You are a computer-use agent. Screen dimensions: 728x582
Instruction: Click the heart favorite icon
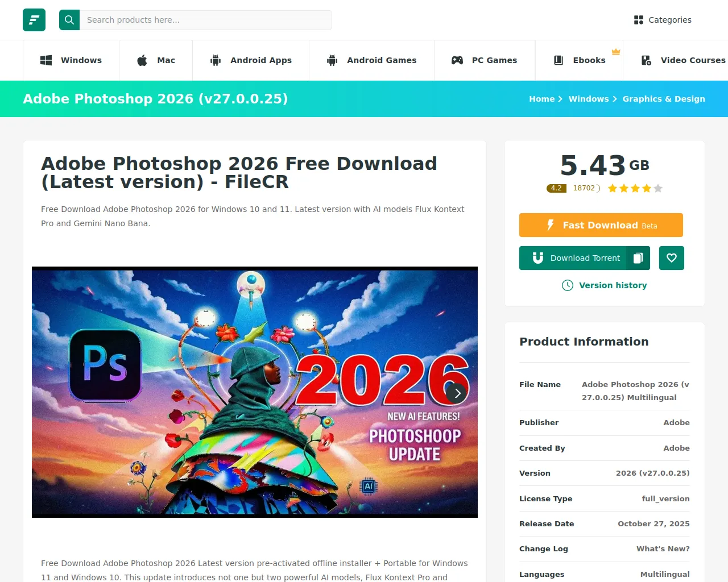click(672, 258)
